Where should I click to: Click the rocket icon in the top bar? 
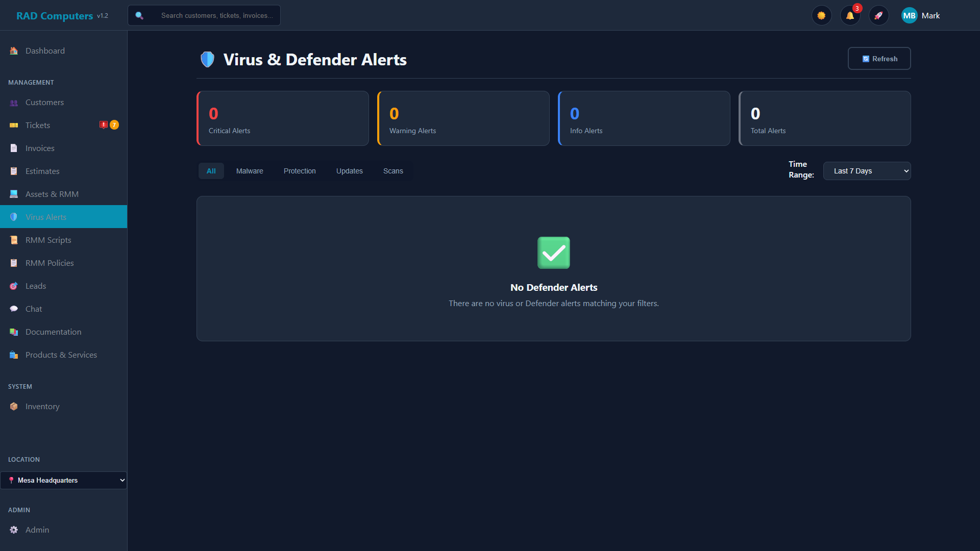point(878,15)
